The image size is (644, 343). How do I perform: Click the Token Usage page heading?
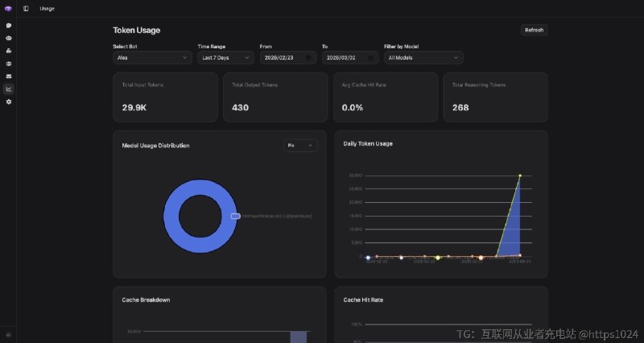coord(136,31)
